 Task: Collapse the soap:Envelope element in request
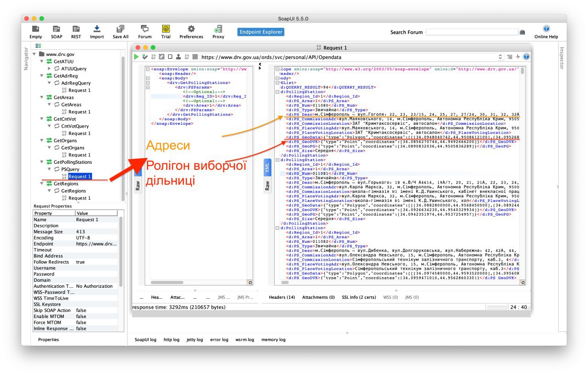coord(147,69)
